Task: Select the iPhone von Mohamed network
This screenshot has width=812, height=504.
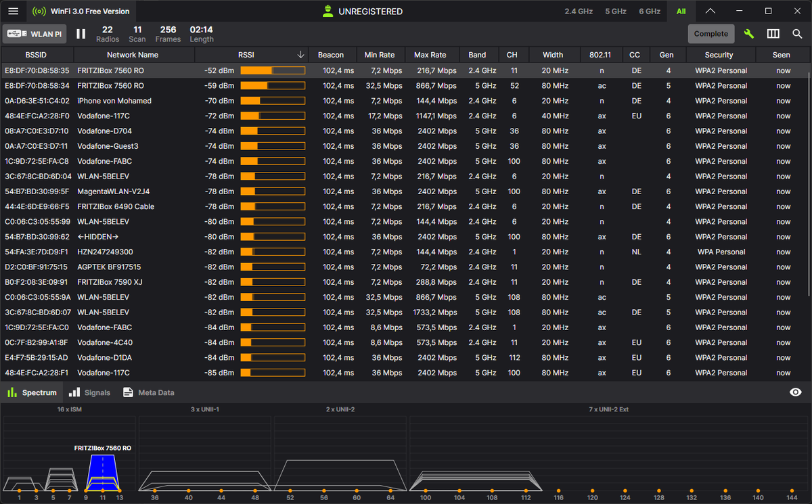Action: click(405, 101)
